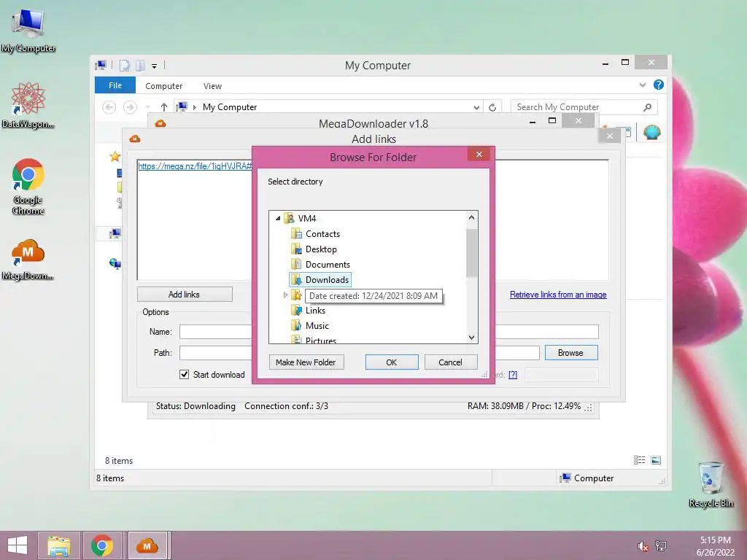Open Customize Quick Access Toolbar dropdown

point(155,66)
